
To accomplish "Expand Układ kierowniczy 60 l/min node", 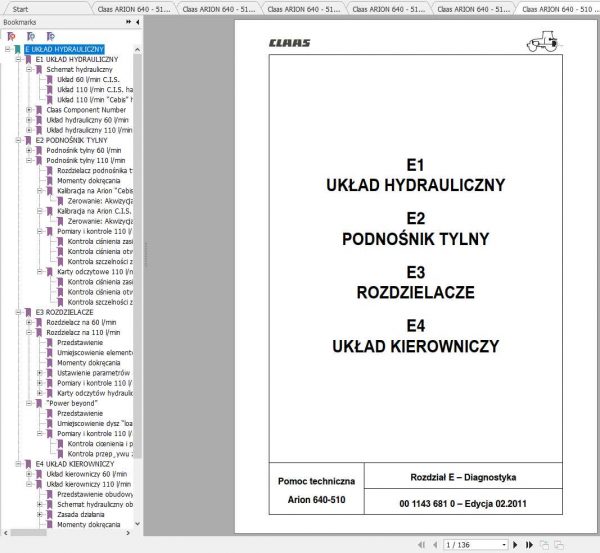I will click(29, 474).
